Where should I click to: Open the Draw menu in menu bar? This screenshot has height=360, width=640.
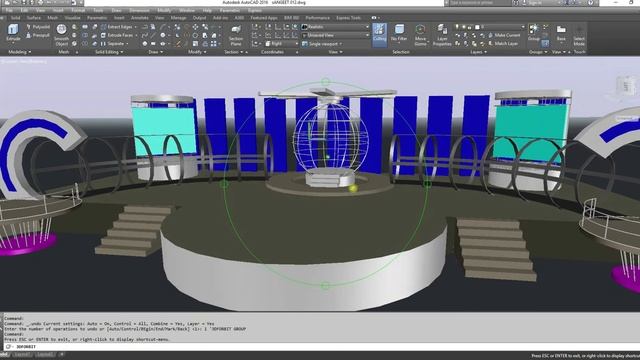116,10
